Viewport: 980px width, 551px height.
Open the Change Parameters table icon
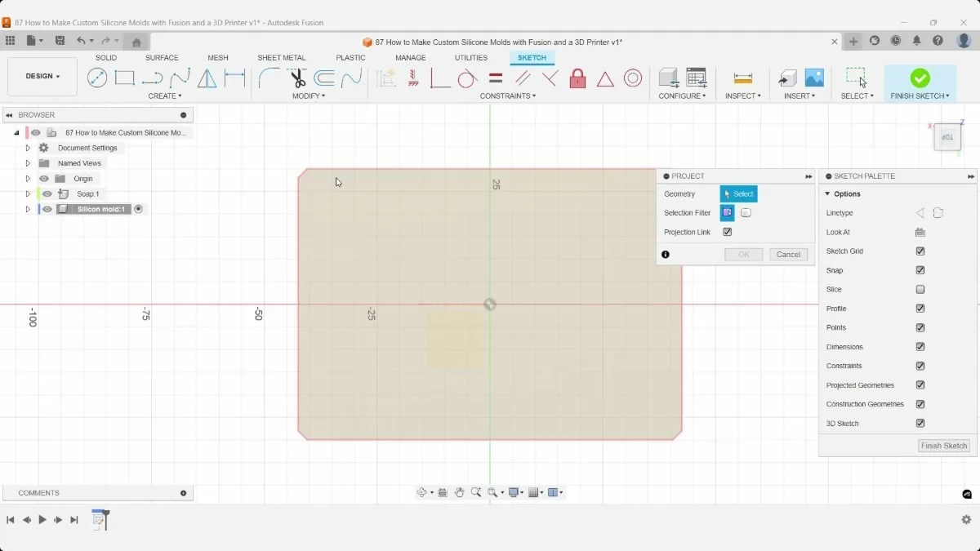coord(696,78)
